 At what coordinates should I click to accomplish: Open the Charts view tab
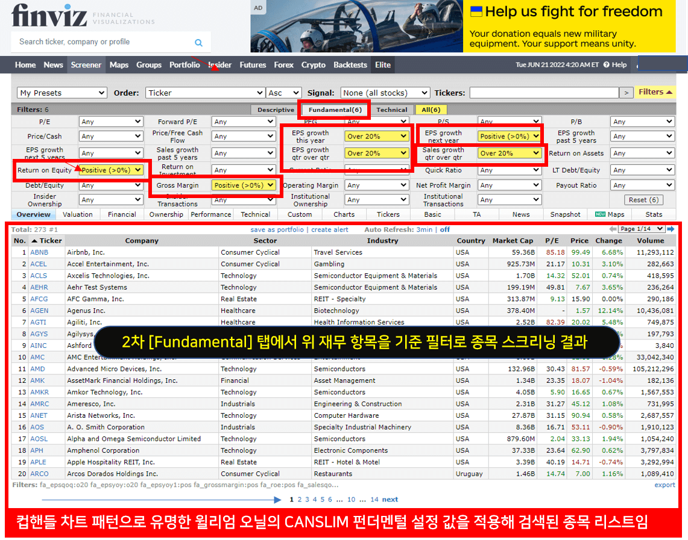[x=344, y=215]
